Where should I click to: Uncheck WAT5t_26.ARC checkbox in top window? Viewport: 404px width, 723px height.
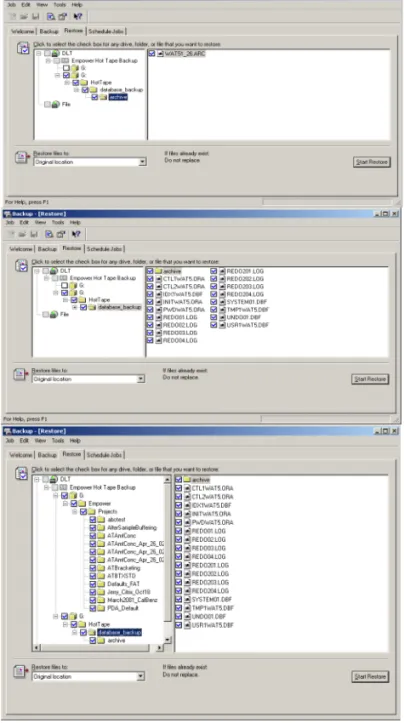click(x=152, y=54)
